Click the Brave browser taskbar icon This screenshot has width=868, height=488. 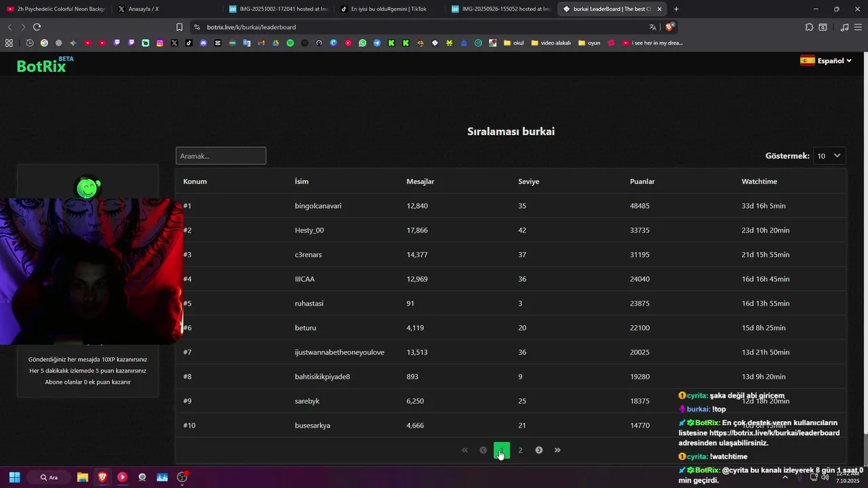102,477
